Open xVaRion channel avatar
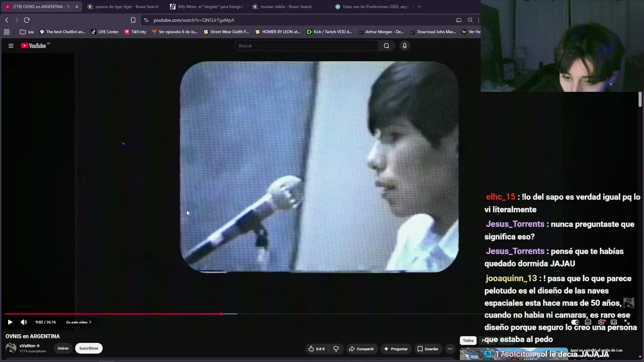Viewport: 644px width, 362px height. pyautogui.click(x=11, y=348)
